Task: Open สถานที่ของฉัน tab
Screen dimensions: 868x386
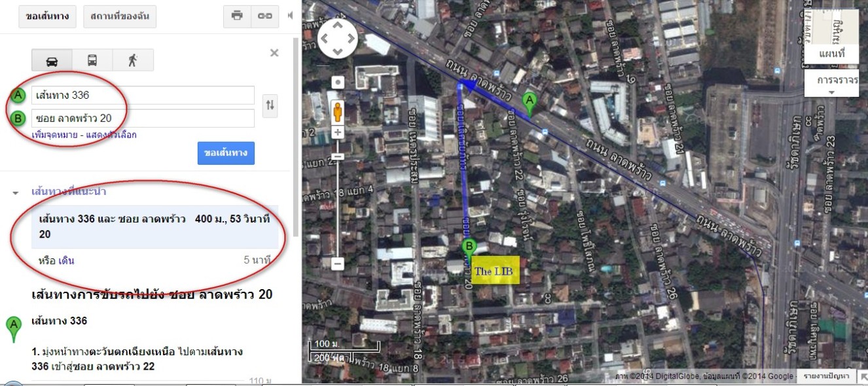Action: [x=120, y=16]
